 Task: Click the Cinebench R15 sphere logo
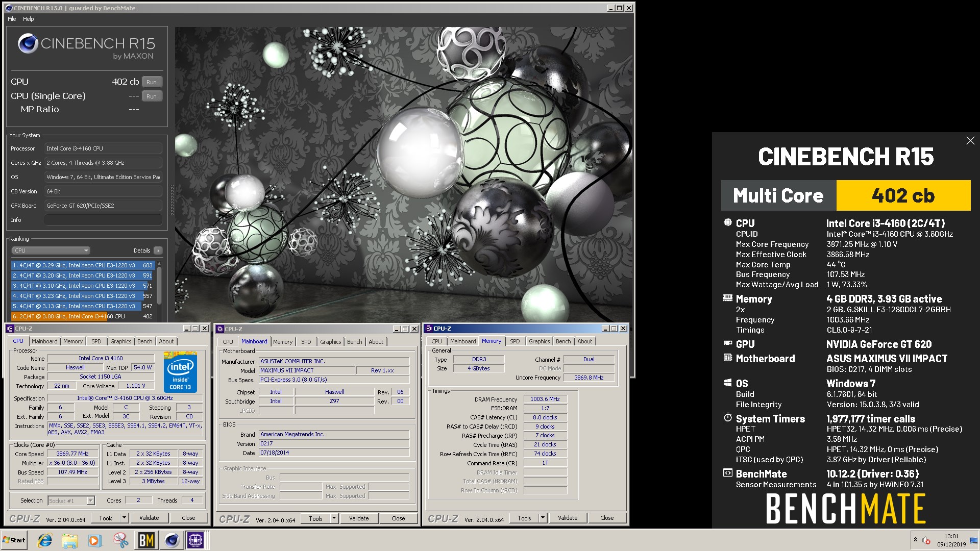click(28, 43)
